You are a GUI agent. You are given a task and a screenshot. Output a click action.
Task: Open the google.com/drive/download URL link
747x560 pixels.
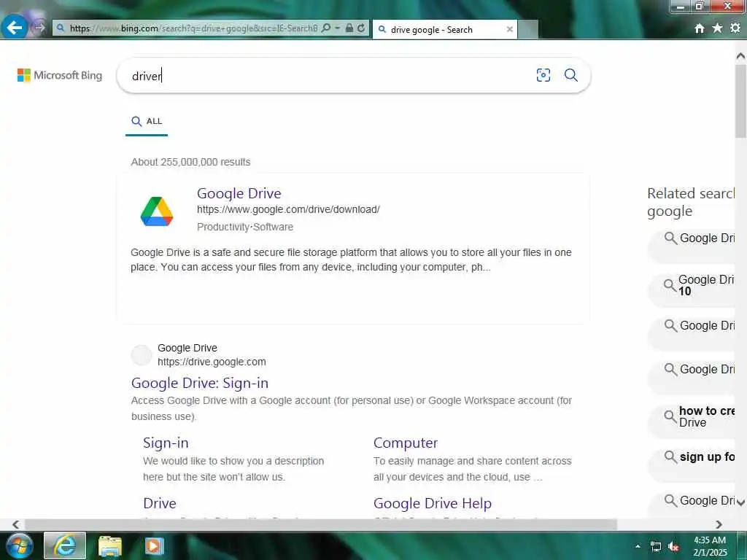(288, 209)
